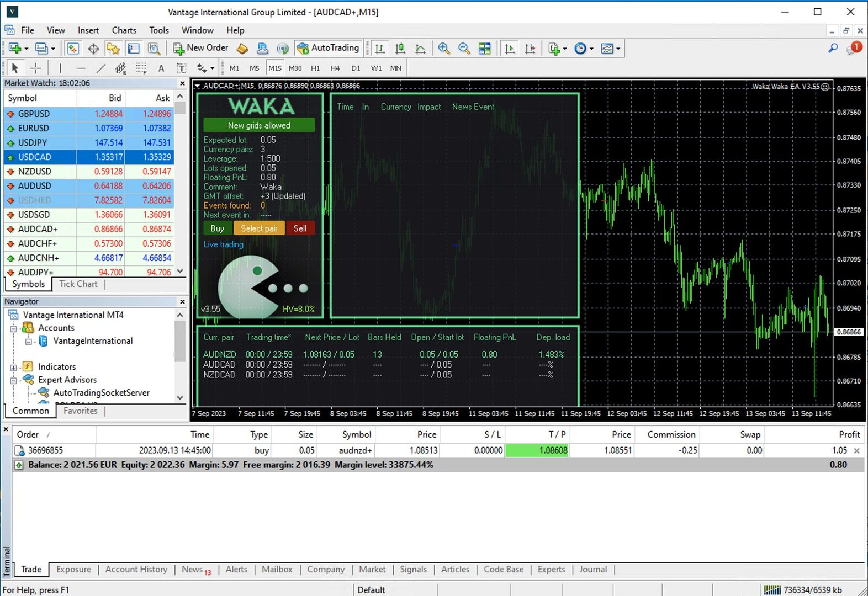Select the trendline tool

pyautogui.click(x=100, y=68)
